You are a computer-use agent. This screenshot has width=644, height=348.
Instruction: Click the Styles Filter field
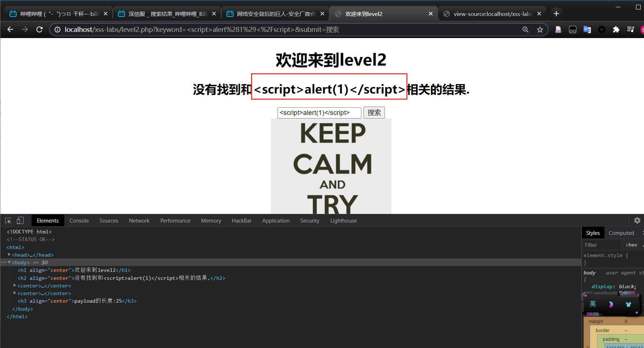[602, 245]
